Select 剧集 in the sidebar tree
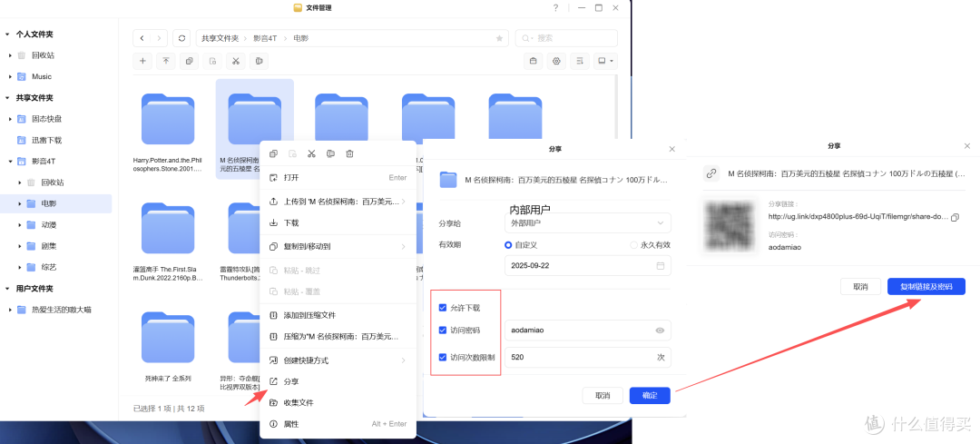 pyautogui.click(x=49, y=246)
